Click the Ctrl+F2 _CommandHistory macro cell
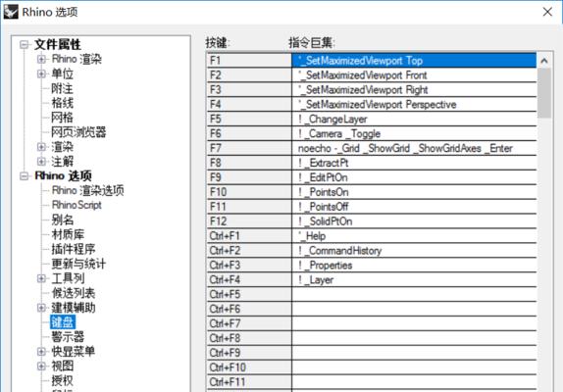The width and height of the screenshot is (563, 392). point(414,251)
